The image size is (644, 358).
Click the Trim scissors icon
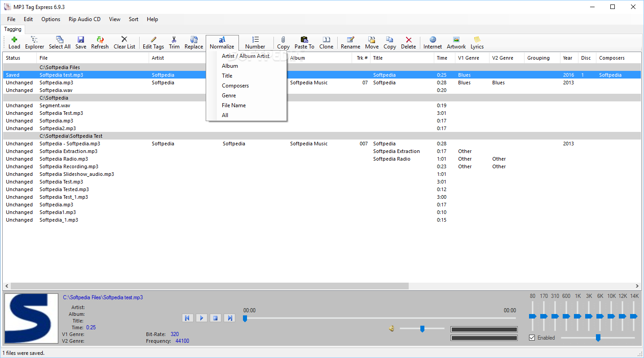click(x=174, y=43)
